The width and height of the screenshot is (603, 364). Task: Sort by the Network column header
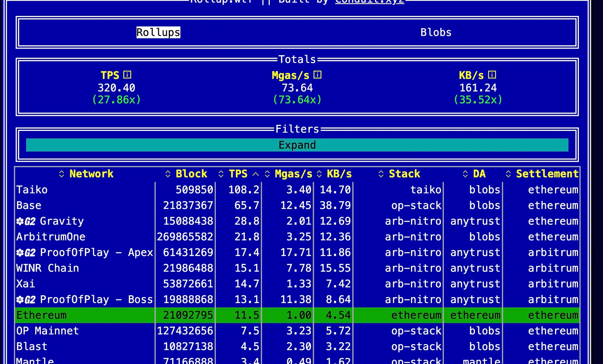coord(91,174)
